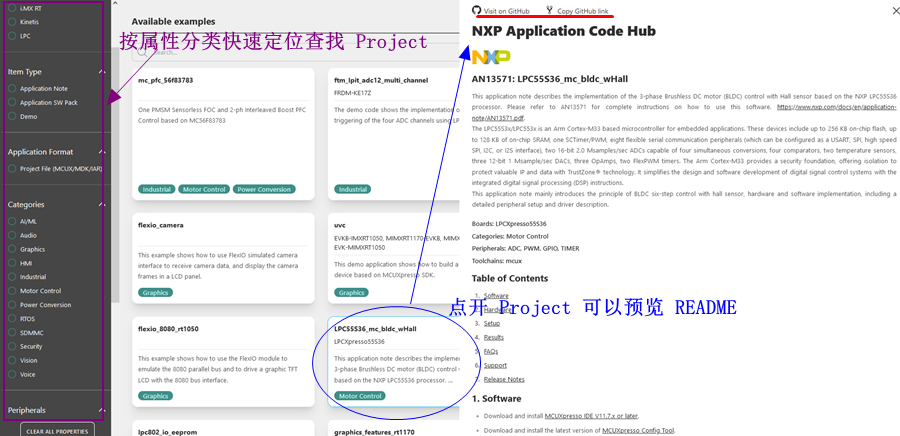This screenshot has width=900, height=436.
Task: Open the ftm_lpit_adc12_multi_channel example card
Action: point(394,134)
